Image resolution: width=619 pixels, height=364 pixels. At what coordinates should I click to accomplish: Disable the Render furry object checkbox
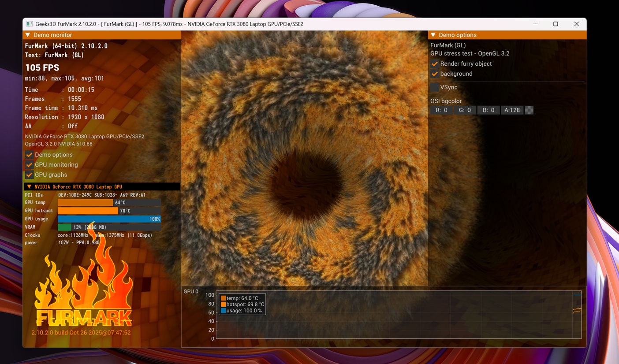pos(435,63)
